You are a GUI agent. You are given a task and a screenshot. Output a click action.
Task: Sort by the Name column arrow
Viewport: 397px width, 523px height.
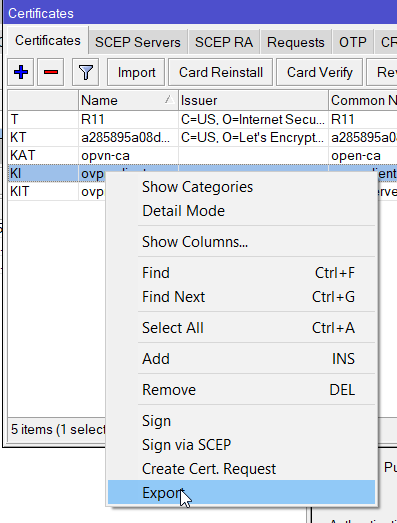pos(169,99)
